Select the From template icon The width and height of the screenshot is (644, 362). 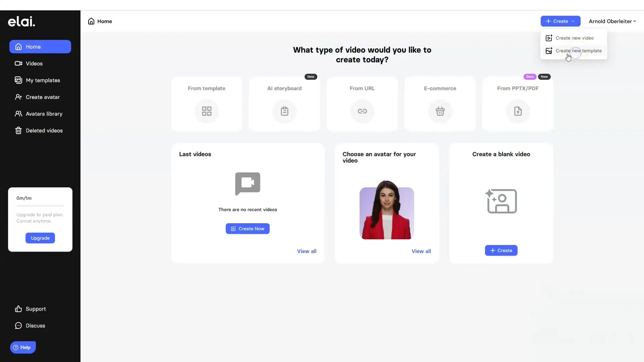click(207, 111)
